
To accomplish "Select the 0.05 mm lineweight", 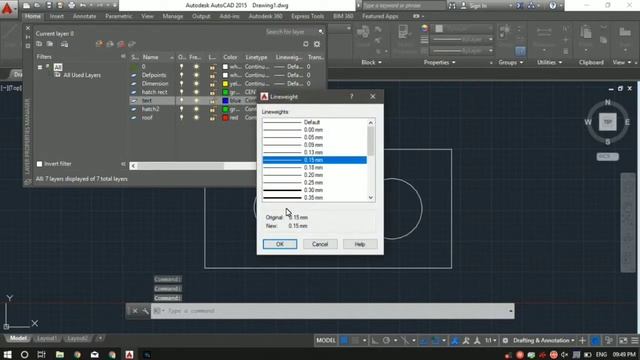I will click(315, 137).
